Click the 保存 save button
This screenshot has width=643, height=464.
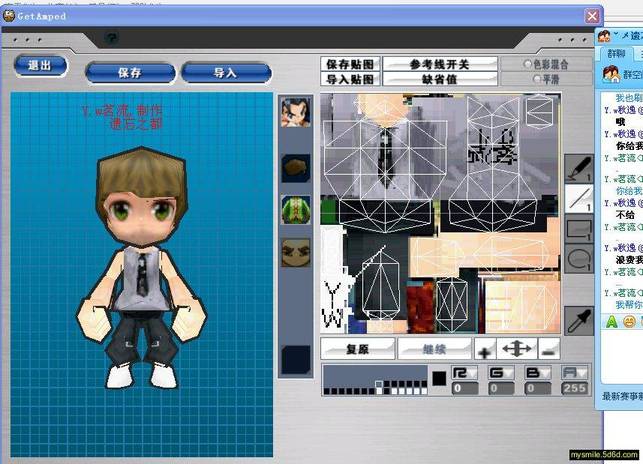coord(130,72)
